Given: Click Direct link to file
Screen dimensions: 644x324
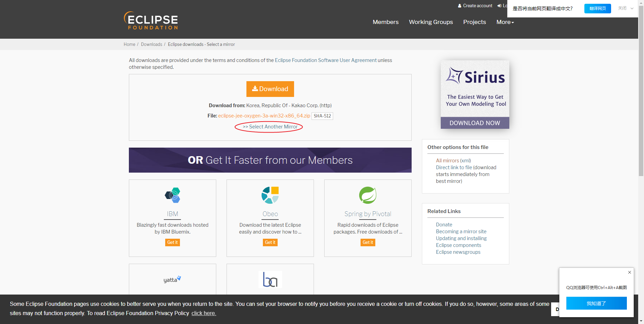Looking at the screenshot, I should click(x=454, y=167).
